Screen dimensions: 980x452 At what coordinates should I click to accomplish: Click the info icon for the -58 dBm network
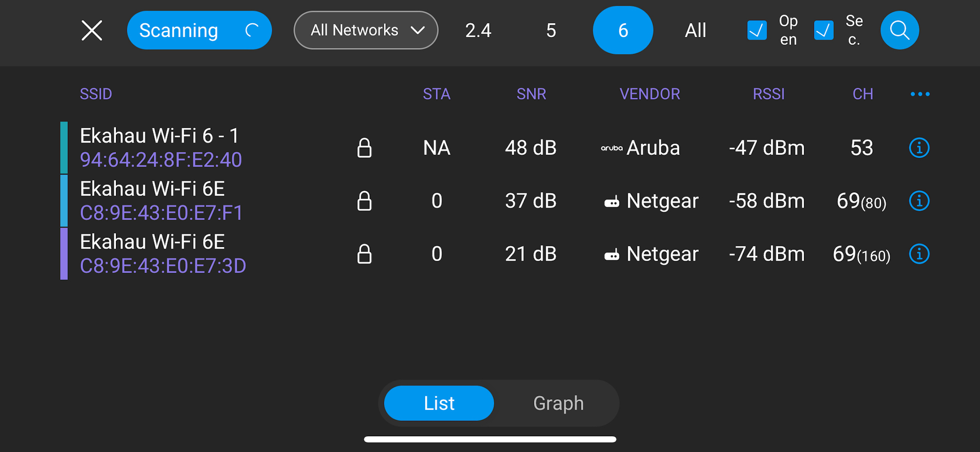[x=919, y=200]
